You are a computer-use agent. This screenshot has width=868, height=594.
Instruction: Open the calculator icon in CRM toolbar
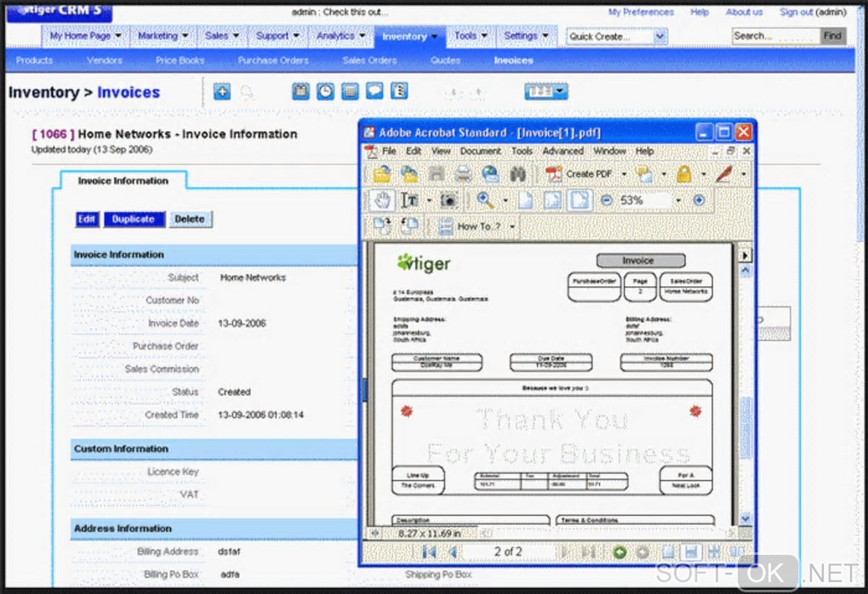click(350, 91)
